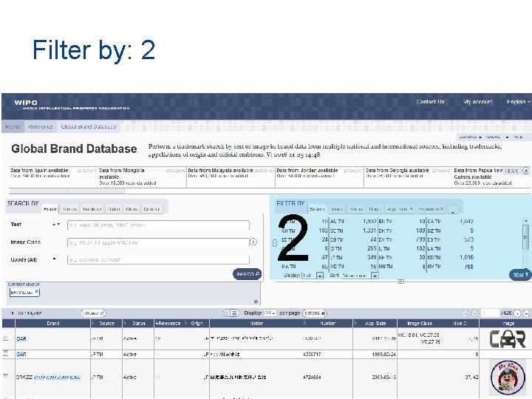This screenshot has height=399, width=532.
Task: Remove the current search term tag
Action: [x=37, y=291]
